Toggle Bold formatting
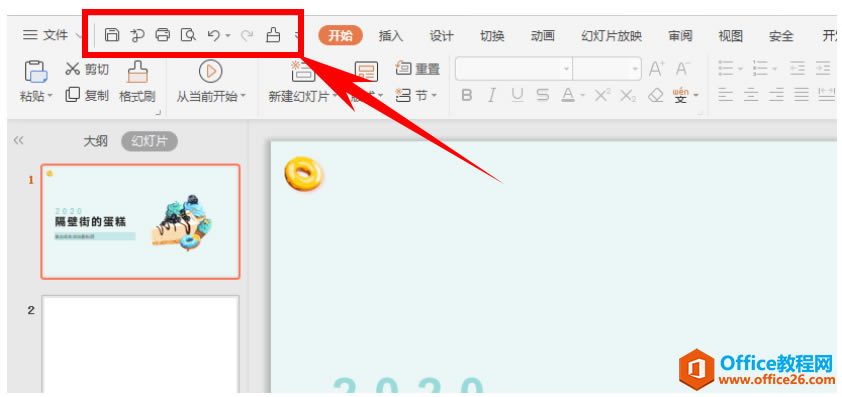 coord(467,96)
